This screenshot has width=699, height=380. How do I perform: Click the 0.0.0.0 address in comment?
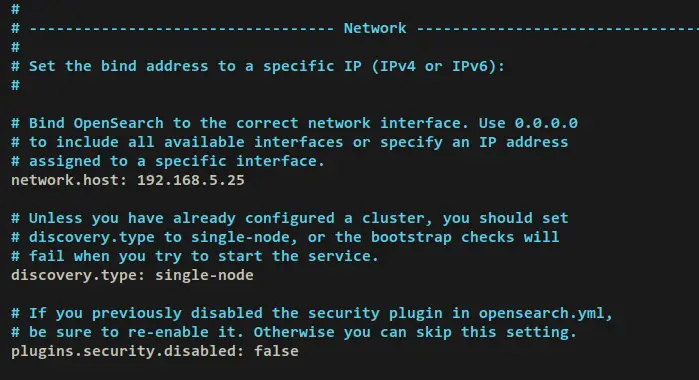click(546, 123)
